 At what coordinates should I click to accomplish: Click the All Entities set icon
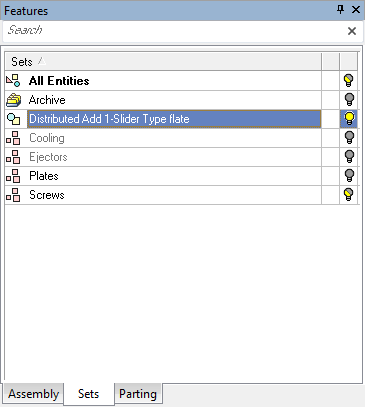tap(13, 81)
